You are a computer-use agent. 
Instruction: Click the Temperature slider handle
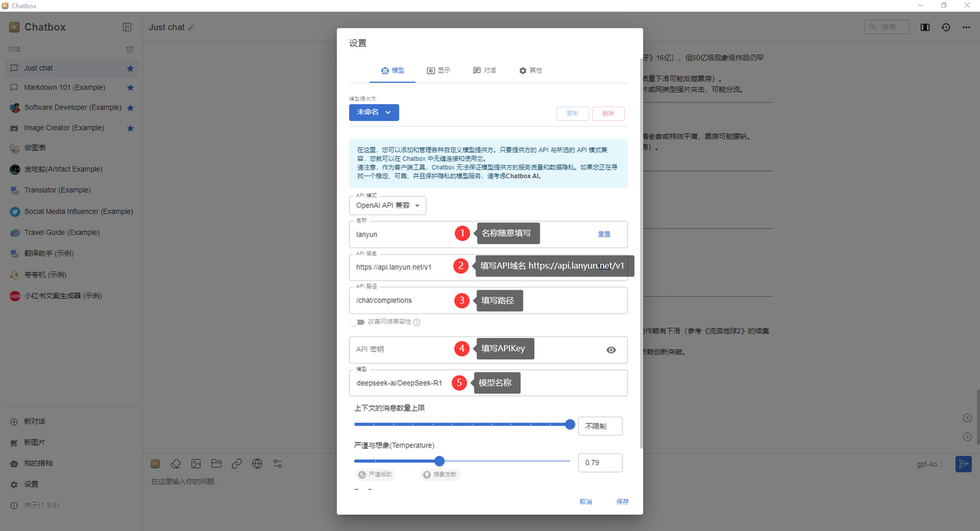(x=439, y=461)
